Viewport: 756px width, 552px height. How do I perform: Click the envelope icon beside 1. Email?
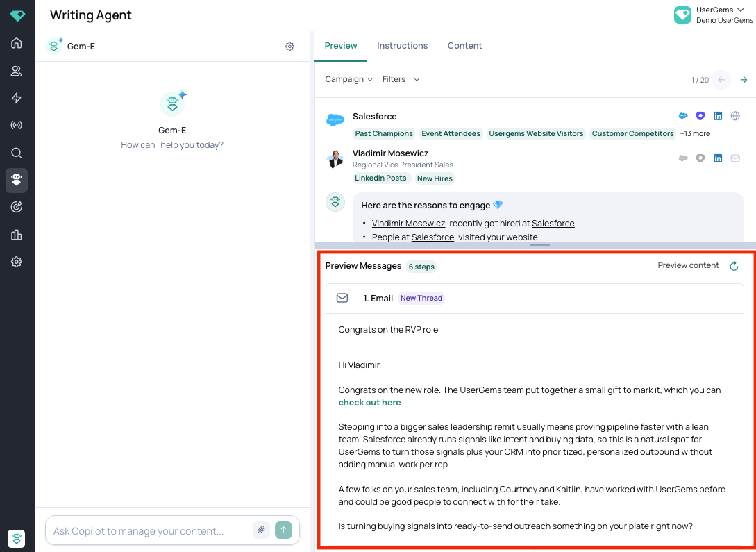pos(342,298)
